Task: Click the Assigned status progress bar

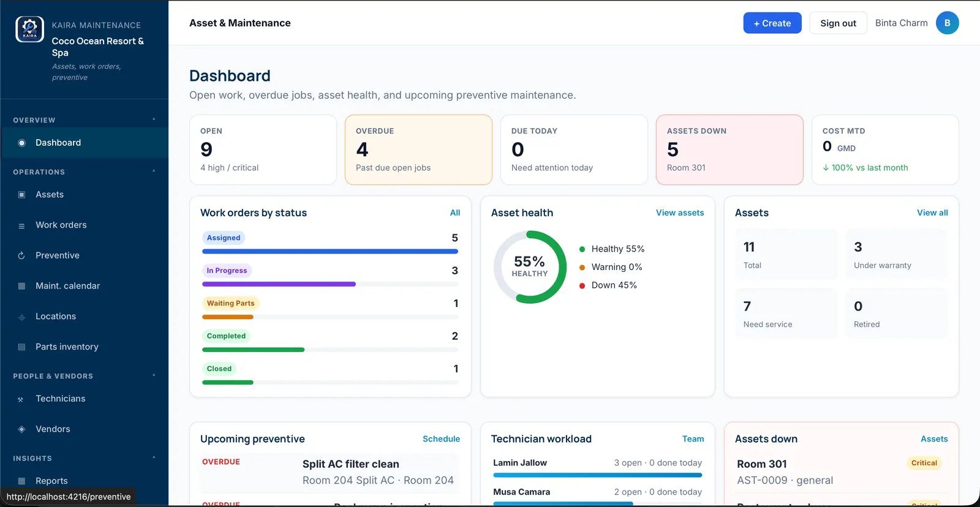Action: (330, 252)
